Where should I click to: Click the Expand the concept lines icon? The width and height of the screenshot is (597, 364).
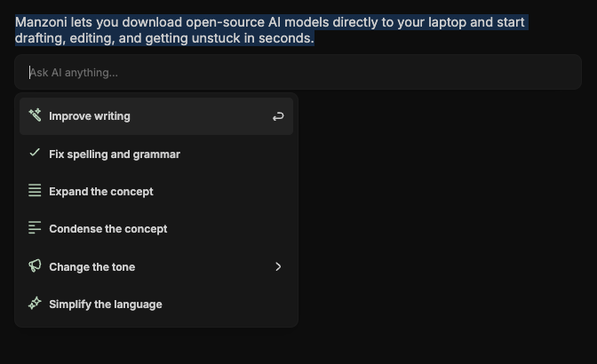[x=35, y=191]
